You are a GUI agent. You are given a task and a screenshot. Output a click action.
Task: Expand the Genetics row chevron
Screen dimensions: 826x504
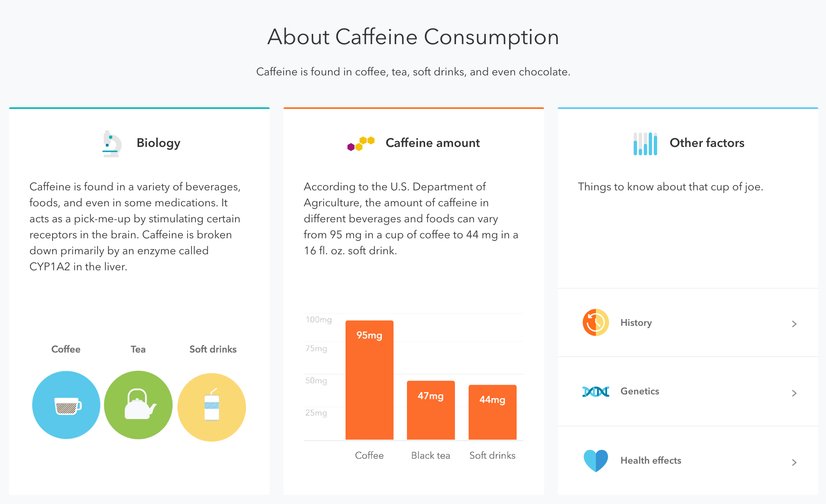click(x=794, y=393)
